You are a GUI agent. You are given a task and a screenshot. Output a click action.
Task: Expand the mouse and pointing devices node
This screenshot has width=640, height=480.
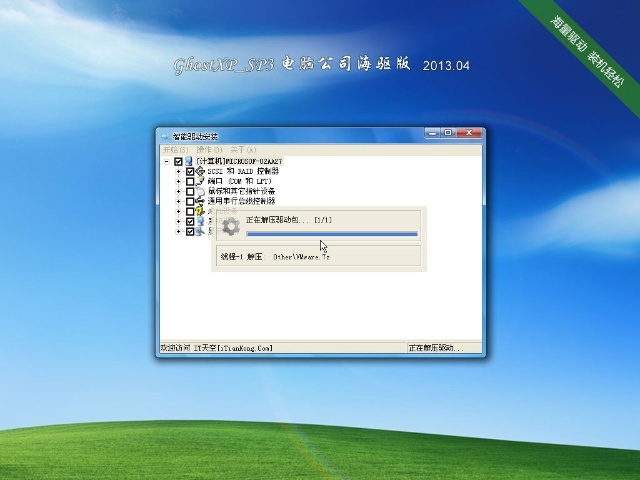pyautogui.click(x=178, y=191)
